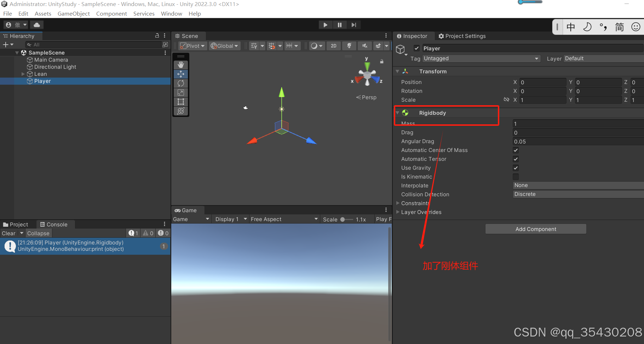Enable Is Kinematic on the Rigidbody
Screen dimensions: 644x344
tap(516, 177)
